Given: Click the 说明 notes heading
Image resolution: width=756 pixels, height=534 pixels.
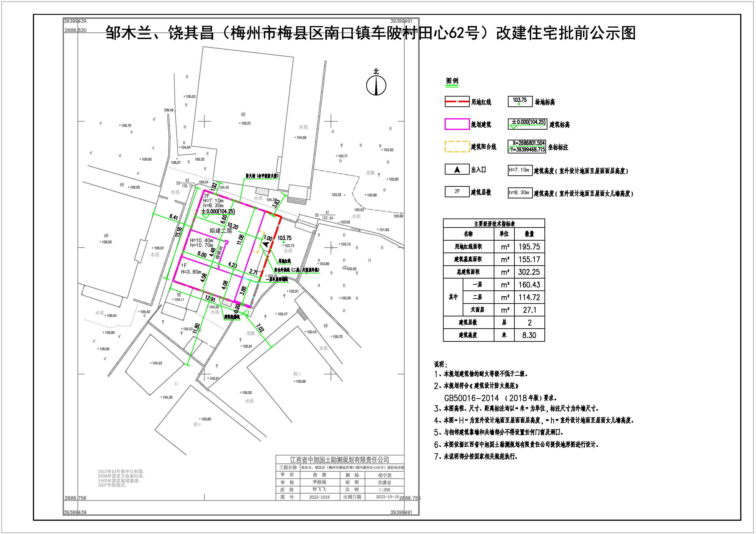Looking at the screenshot, I should (441, 364).
